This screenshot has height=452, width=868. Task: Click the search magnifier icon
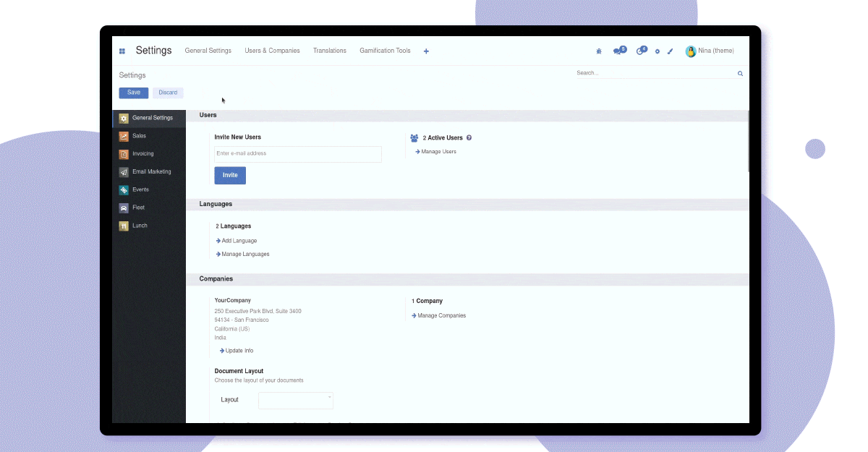[x=740, y=74]
